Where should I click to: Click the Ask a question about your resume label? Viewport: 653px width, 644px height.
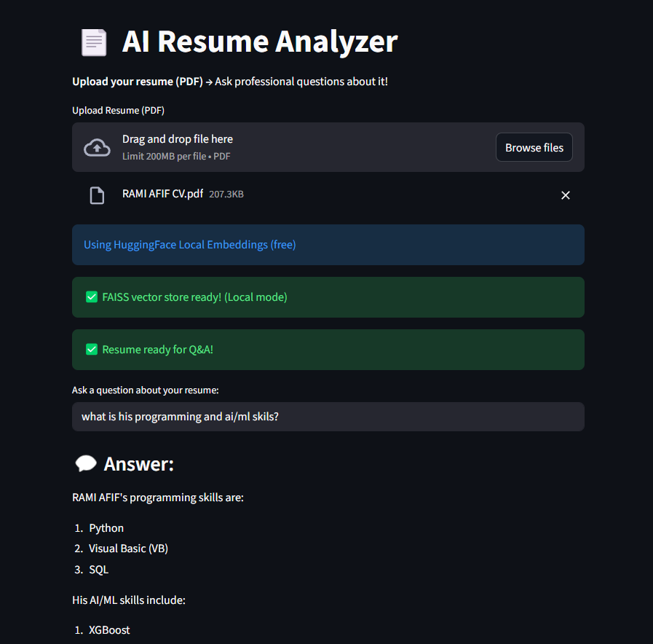coord(146,390)
